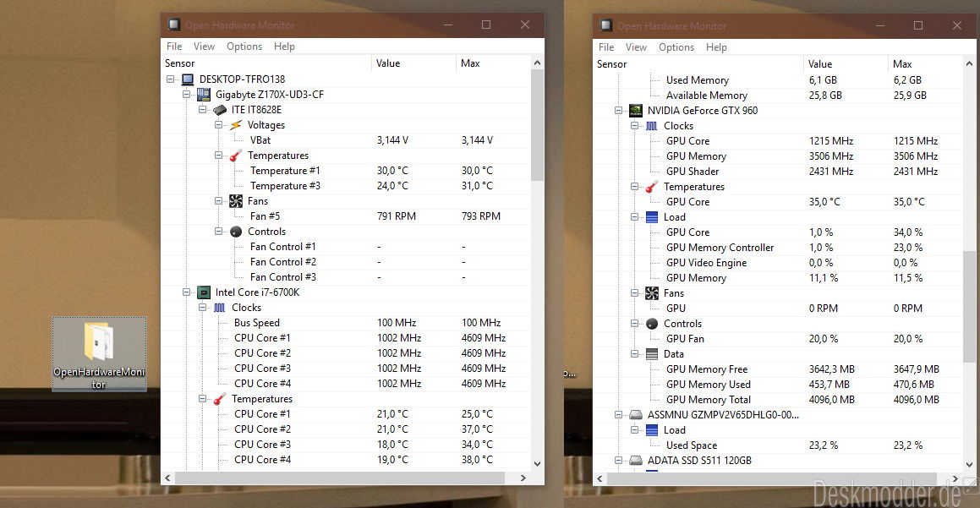The width and height of the screenshot is (980, 508).
Task: Click the Controls icon in the left window
Action: pyautogui.click(x=236, y=232)
